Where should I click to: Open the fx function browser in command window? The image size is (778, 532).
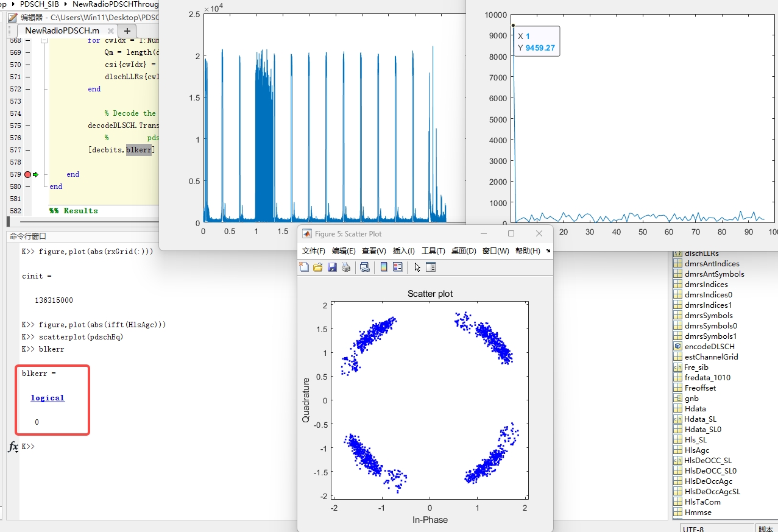click(x=13, y=447)
